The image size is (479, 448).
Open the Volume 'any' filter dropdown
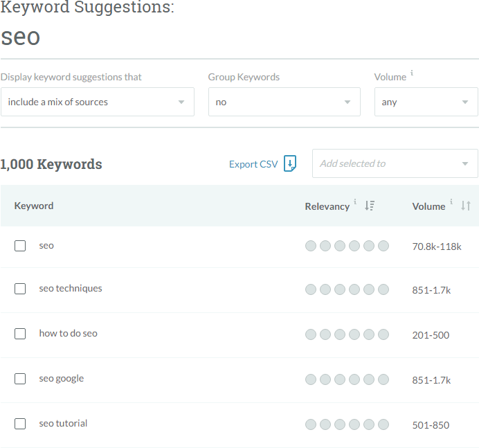coord(426,102)
